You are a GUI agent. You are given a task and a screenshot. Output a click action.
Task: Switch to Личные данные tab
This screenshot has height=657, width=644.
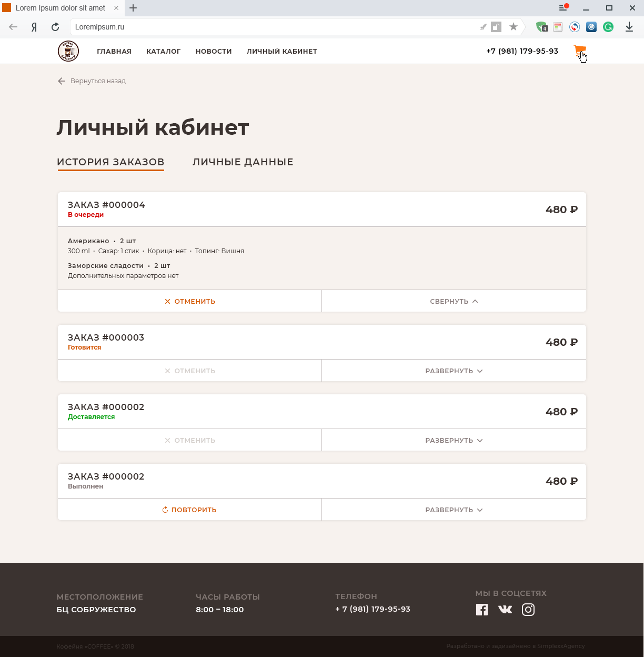243,162
